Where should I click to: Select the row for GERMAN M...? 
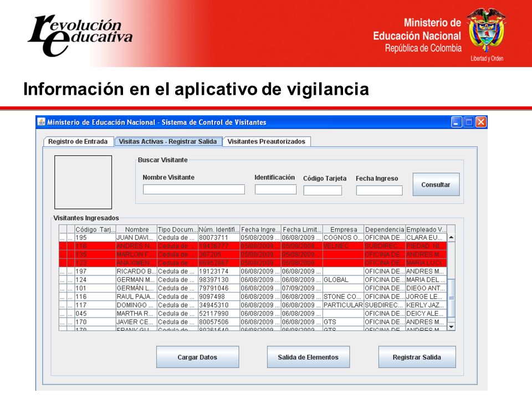coord(253,280)
